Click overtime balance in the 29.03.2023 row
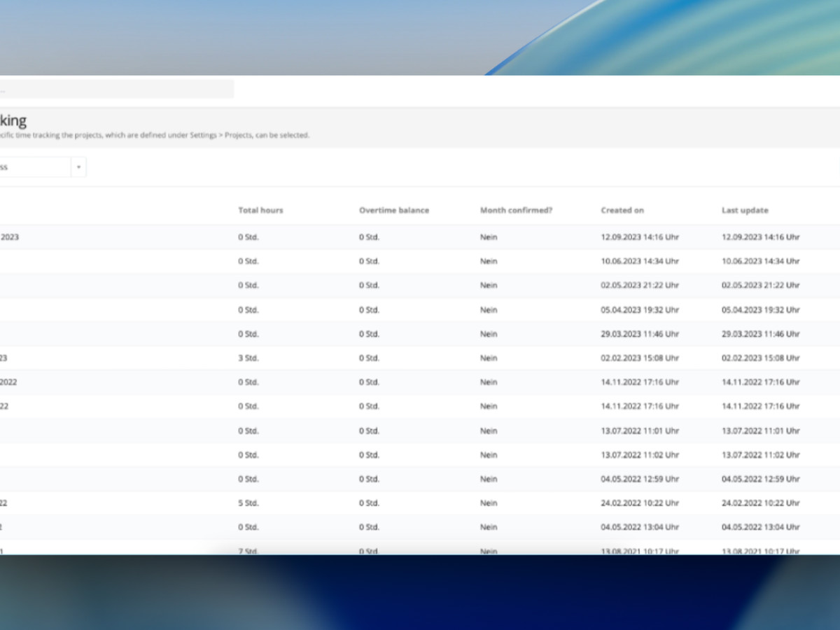This screenshot has width=840, height=630. (x=370, y=334)
